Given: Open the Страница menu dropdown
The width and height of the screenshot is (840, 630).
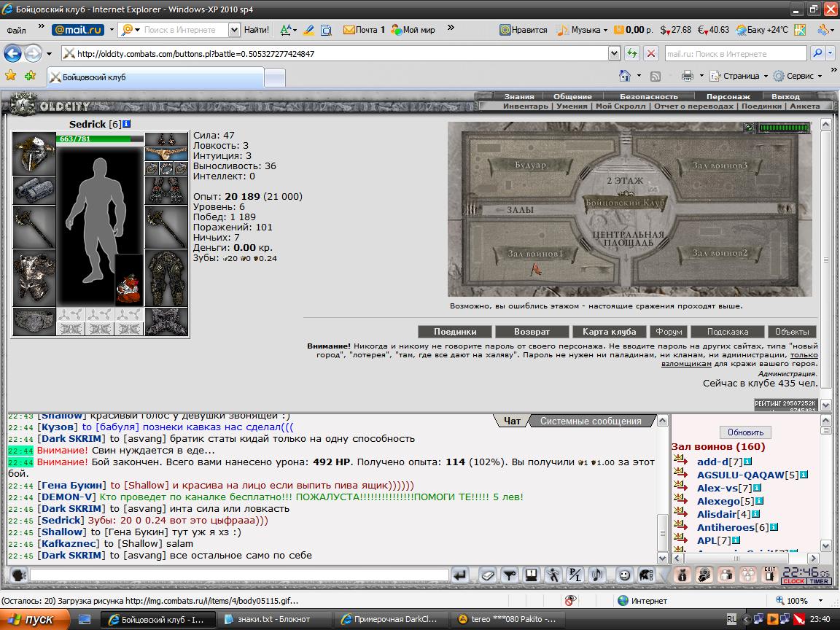Looking at the screenshot, I should [766, 76].
